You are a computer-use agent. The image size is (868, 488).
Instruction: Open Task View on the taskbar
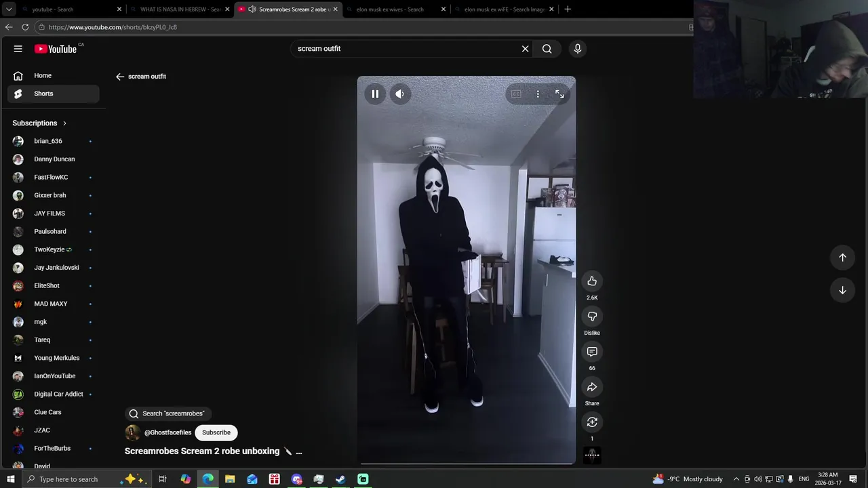click(x=163, y=479)
